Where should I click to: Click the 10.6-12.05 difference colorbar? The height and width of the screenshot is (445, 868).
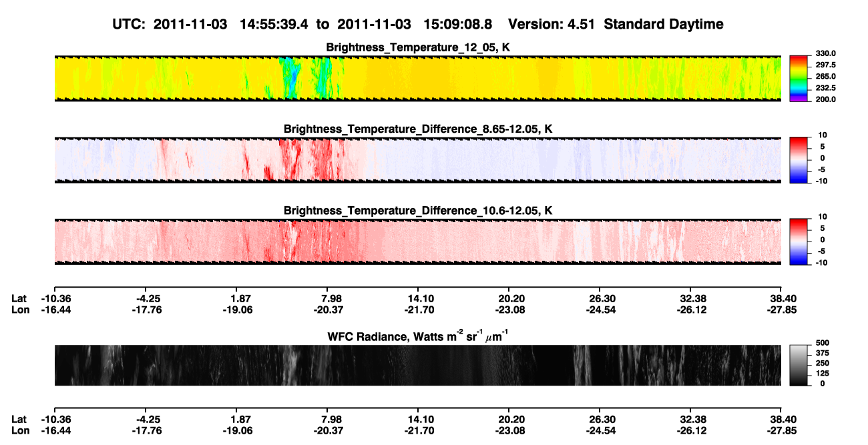tap(799, 240)
